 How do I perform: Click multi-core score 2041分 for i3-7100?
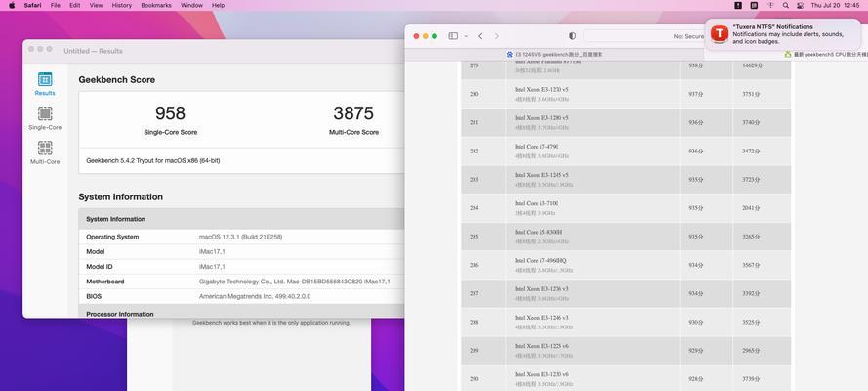(751, 208)
